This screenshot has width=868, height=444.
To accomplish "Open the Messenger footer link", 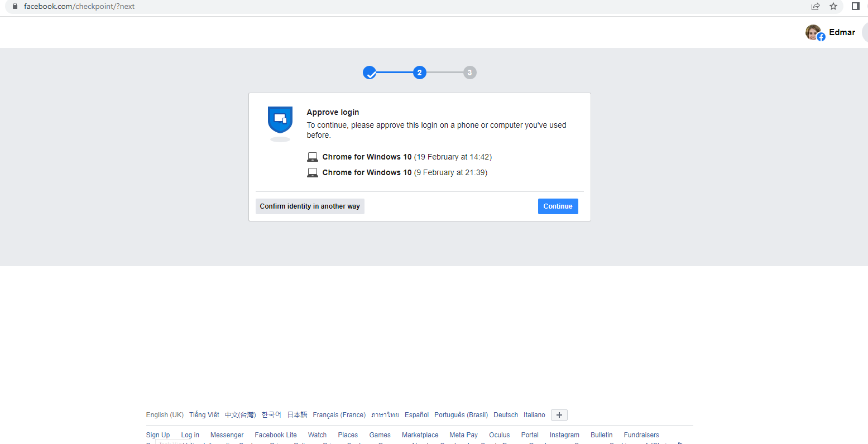I will tap(227, 435).
